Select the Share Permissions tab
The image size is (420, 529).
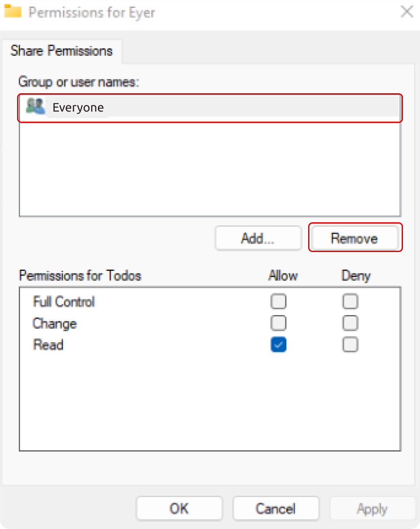point(62,51)
